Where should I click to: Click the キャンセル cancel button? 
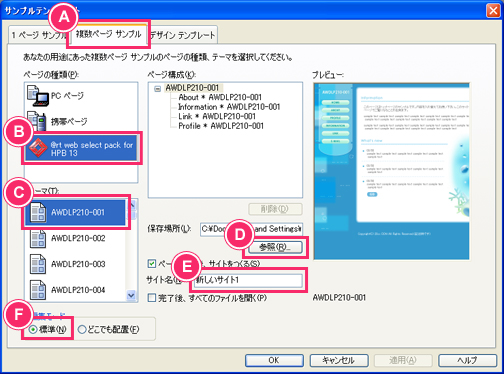click(x=339, y=360)
